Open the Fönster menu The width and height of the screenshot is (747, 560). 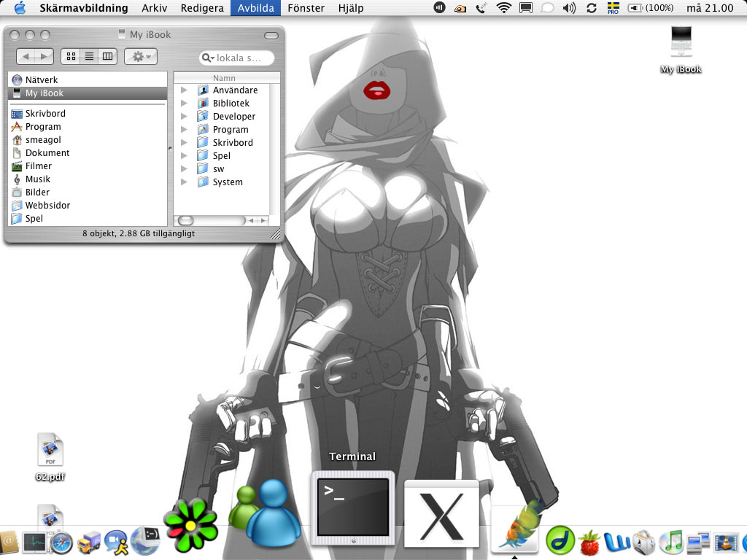click(x=306, y=8)
